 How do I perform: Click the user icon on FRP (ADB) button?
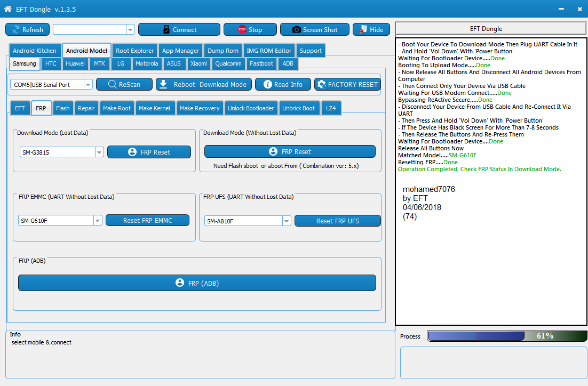(x=180, y=283)
